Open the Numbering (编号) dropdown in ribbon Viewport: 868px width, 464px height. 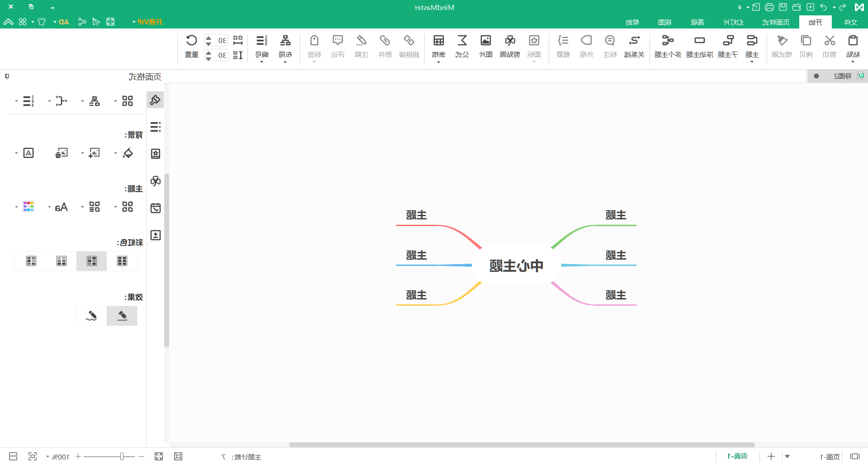[x=261, y=62]
